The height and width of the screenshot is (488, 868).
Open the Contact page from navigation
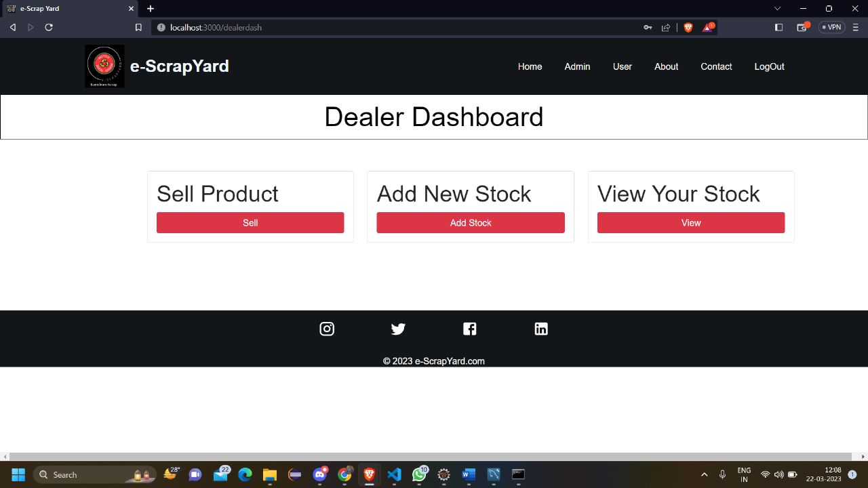tap(716, 66)
